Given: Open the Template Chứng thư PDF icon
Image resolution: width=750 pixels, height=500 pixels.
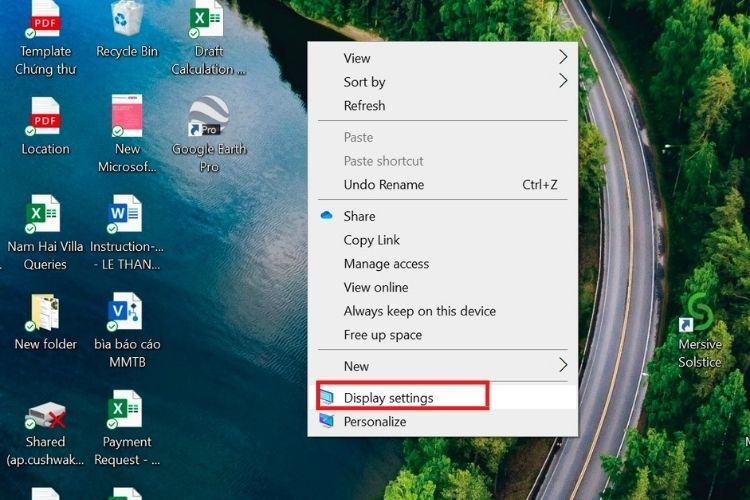Looking at the screenshot, I should [x=45, y=20].
